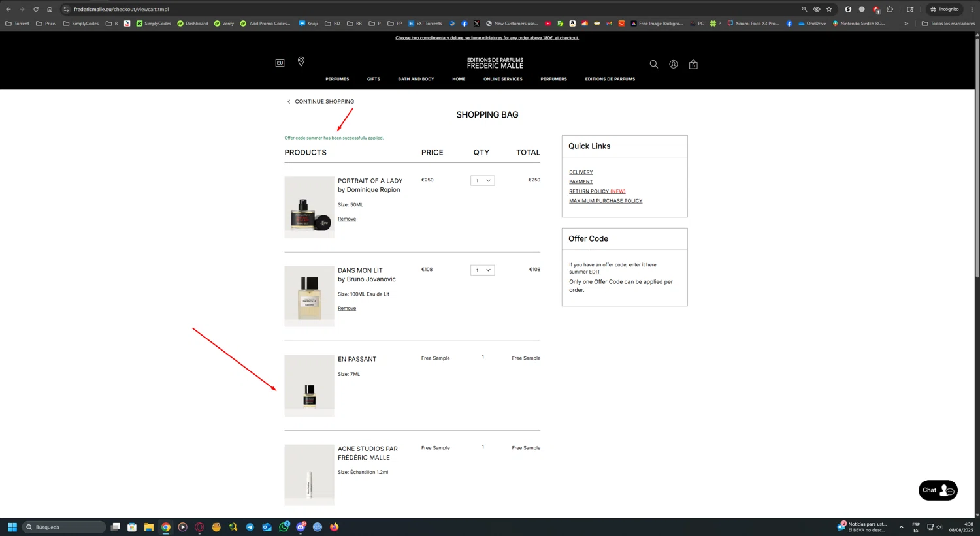This screenshot has height=536, width=980.
Task: Click the En Passant sample image
Action: tap(309, 386)
